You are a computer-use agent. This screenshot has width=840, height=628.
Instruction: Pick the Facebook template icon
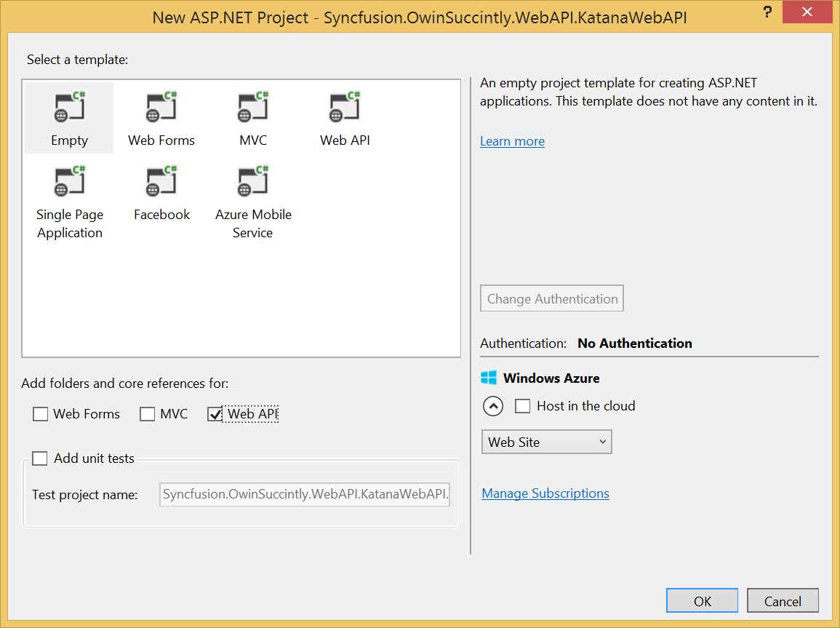click(x=161, y=180)
